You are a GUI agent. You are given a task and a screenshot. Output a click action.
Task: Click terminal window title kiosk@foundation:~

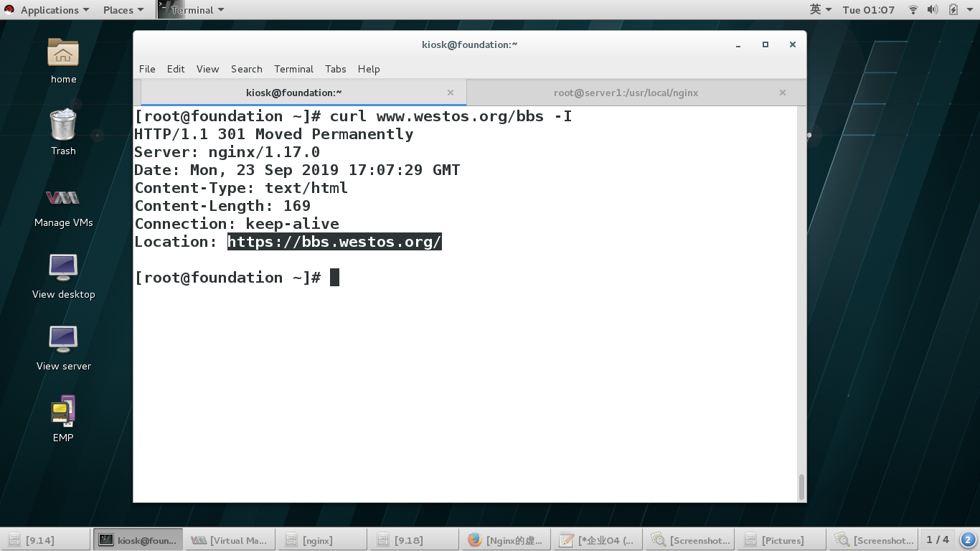[x=469, y=44]
